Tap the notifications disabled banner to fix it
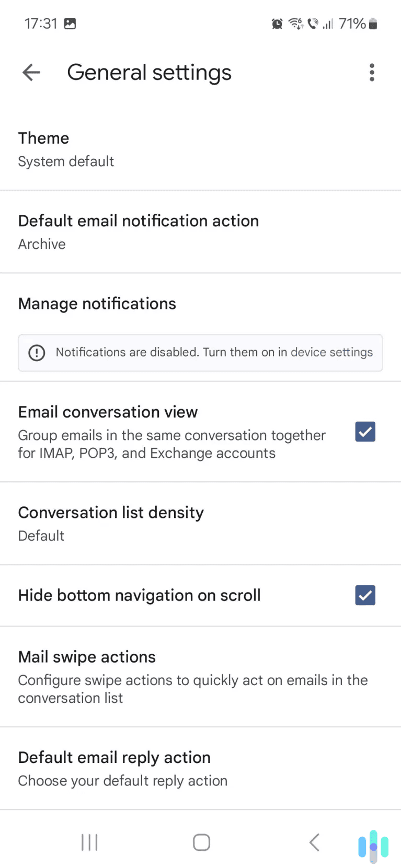Screen dimensions: 401x868 (200, 353)
